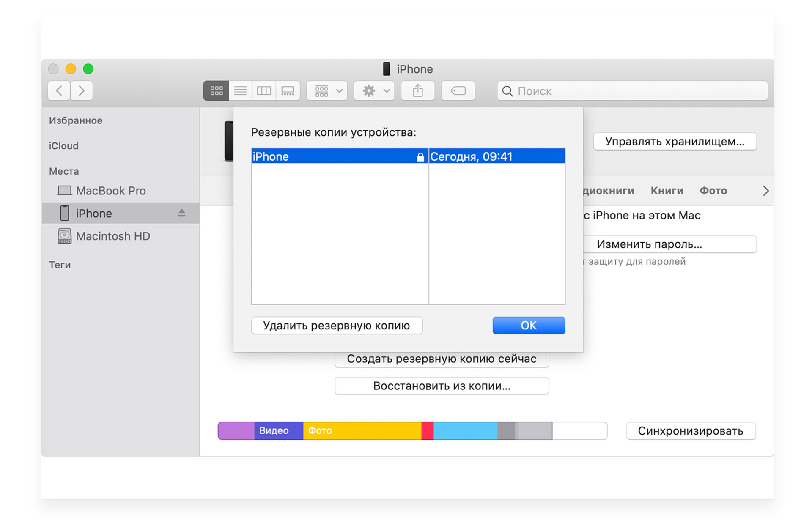812x523 pixels.
Task: Click the Видео storage bar segment
Action: 279,430
